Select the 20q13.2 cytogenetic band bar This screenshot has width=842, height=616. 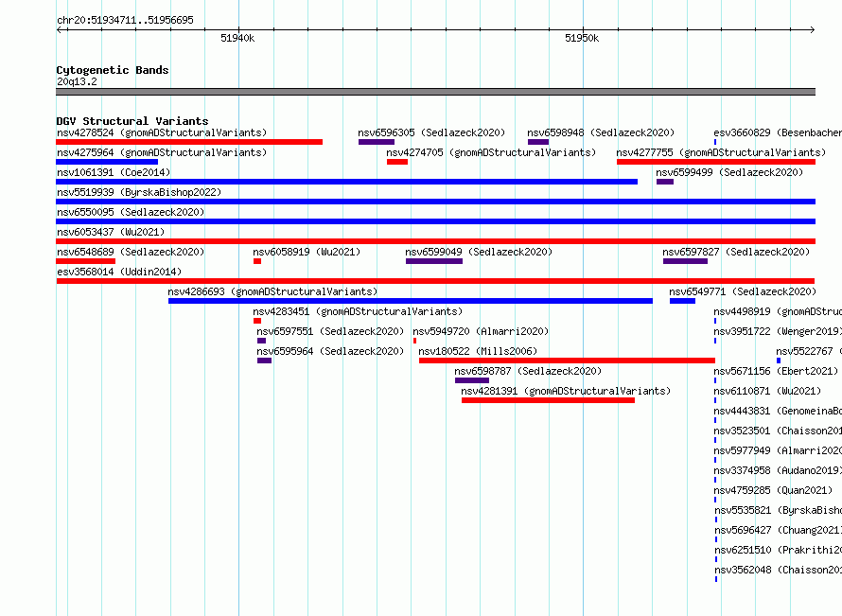(x=435, y=92)
